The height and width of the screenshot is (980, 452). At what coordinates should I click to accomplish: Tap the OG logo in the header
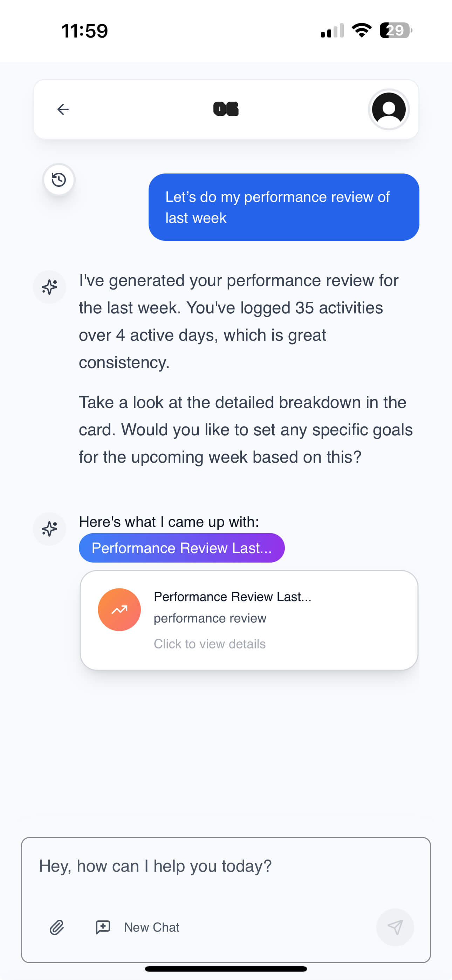226,109
